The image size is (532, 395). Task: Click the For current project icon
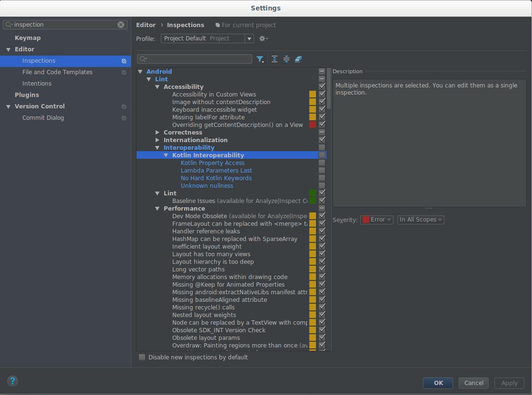(217, 25)
